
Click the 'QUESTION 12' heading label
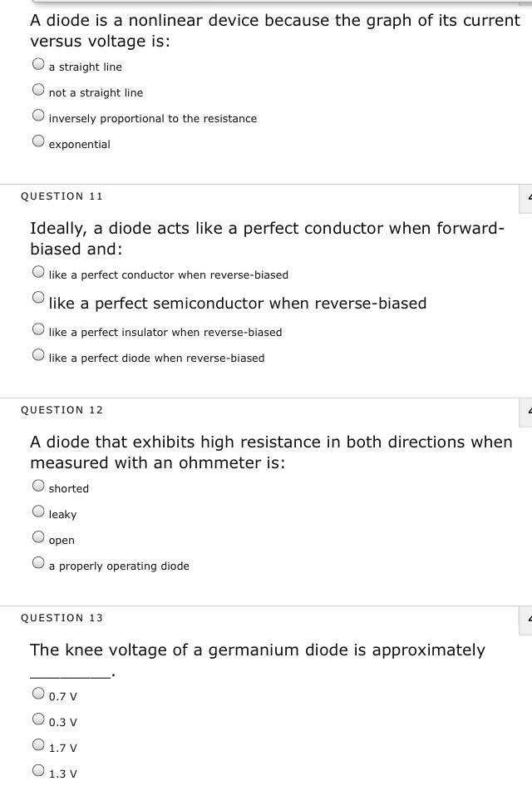(x=62, y=410)
